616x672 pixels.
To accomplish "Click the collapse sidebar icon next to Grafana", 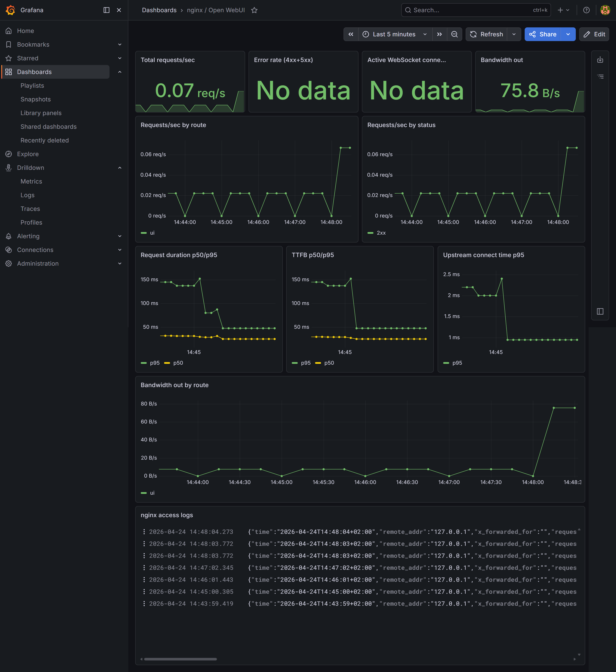I will 106,10.
